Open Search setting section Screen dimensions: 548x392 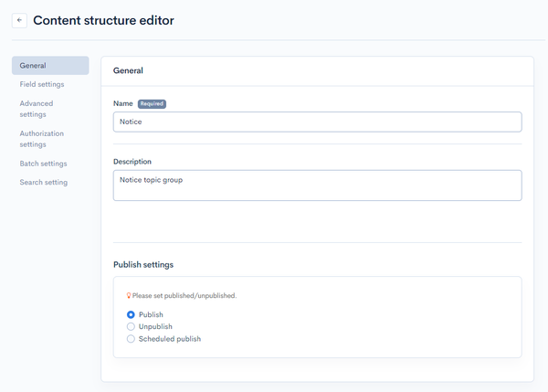click(x=44, y=182)
